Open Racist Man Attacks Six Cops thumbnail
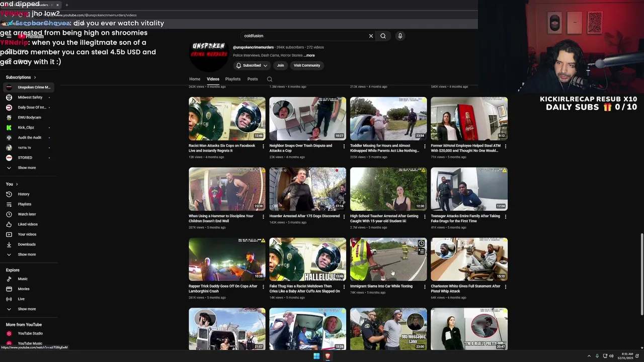This screenshot has width=644, height=362. pyautogui.click(x=227, y=119)
